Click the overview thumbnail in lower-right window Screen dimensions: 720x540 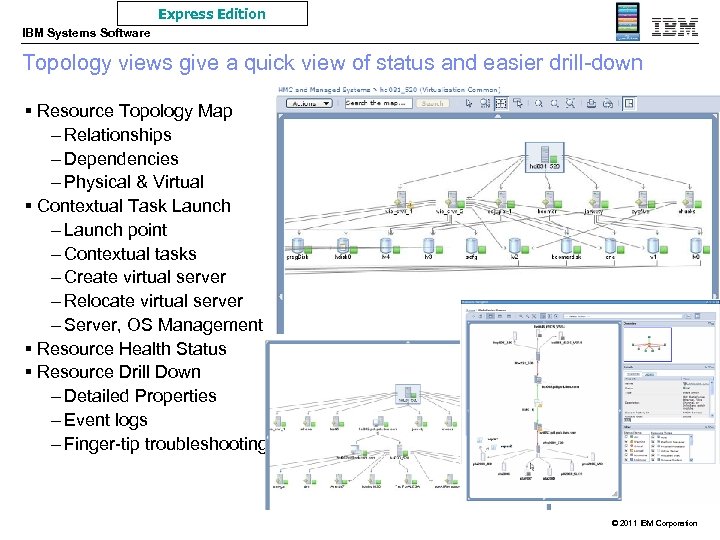pyautogui.click(x=648, y=344)
